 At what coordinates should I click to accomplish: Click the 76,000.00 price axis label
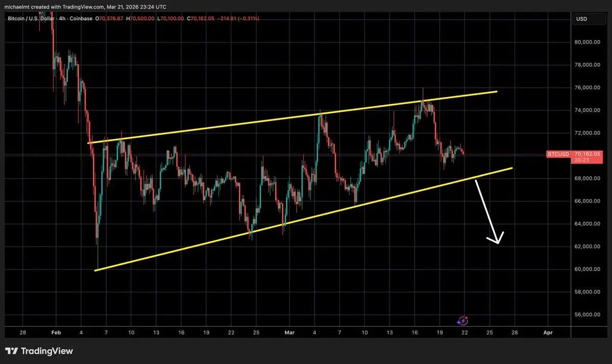click(587, 87)
